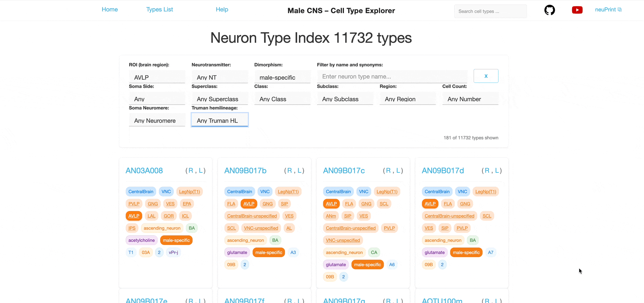The height and width of the screenshot is (303, 644).
Task: Open the Help page
Action: point(222,10)
